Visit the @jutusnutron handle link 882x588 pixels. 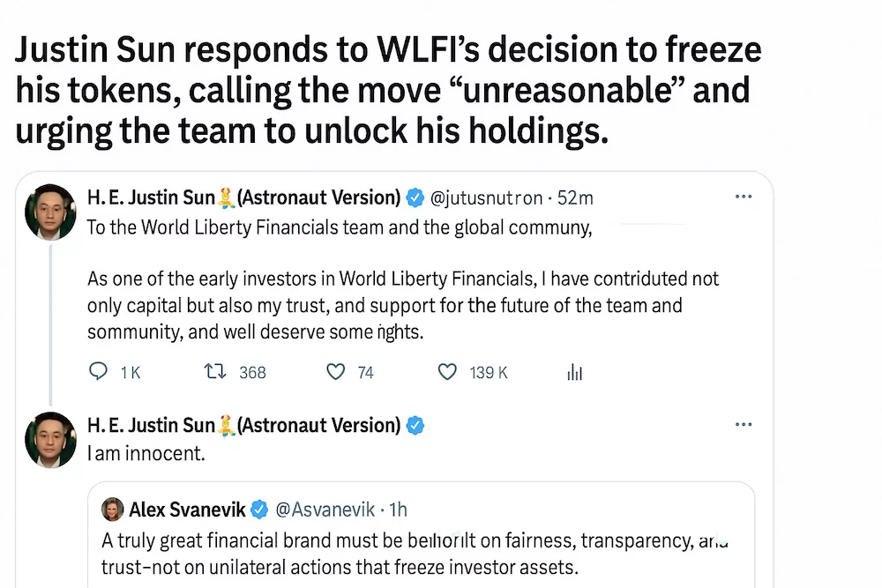(x=486, y=198)
